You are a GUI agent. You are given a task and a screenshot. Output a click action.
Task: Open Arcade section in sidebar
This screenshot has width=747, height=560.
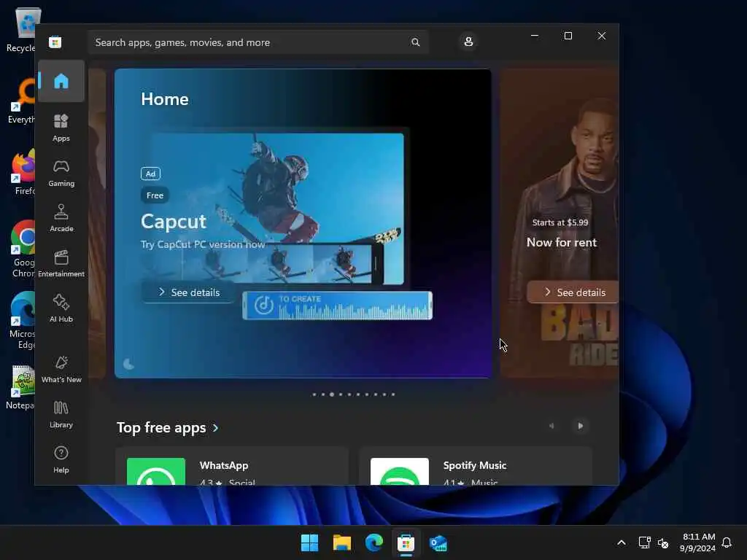coord(61,218)
